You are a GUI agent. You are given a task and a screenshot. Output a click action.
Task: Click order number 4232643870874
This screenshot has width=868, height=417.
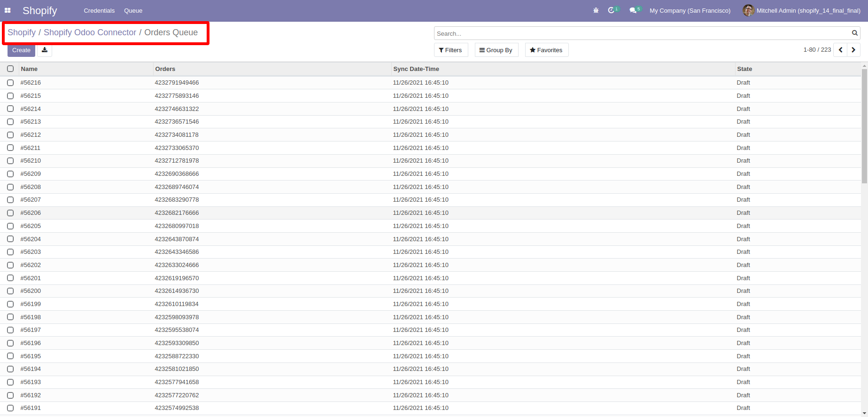coord(177,239)
